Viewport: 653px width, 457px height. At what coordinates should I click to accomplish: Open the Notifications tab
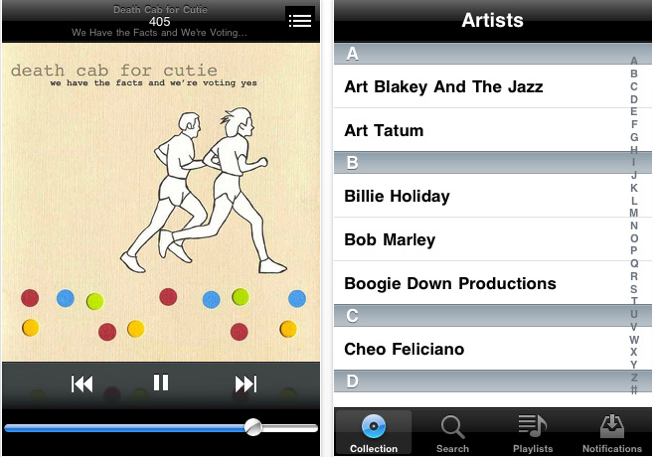point(612,432)
